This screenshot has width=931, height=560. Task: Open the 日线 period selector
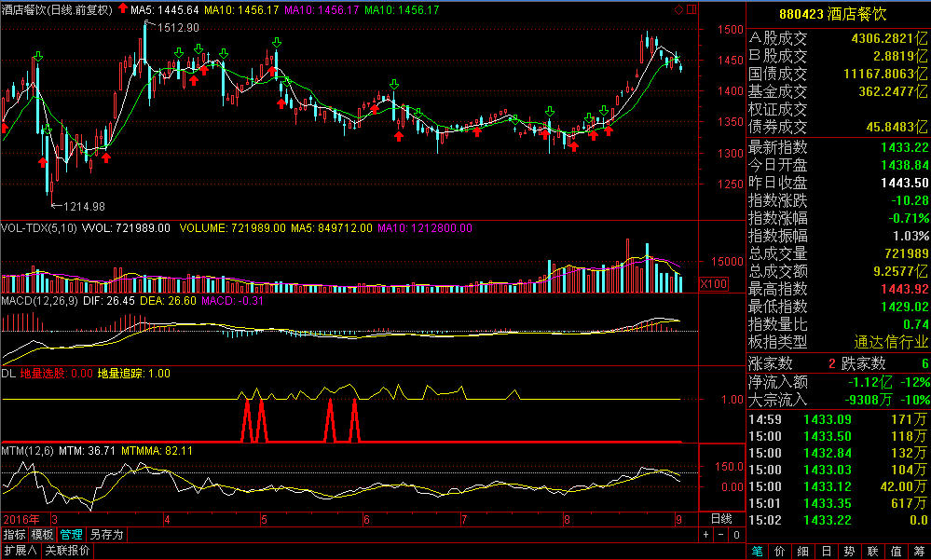(x=721, y=518)
